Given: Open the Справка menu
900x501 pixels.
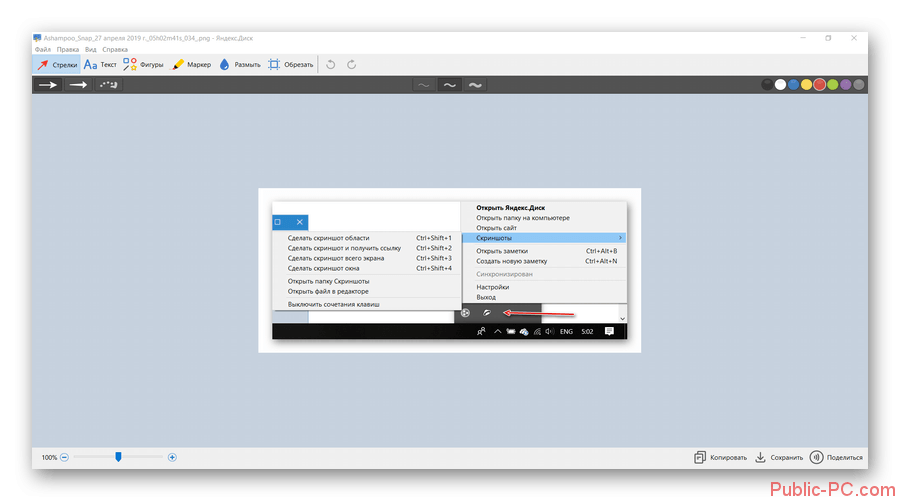Looking at the screenshot, I should [115, 50].
